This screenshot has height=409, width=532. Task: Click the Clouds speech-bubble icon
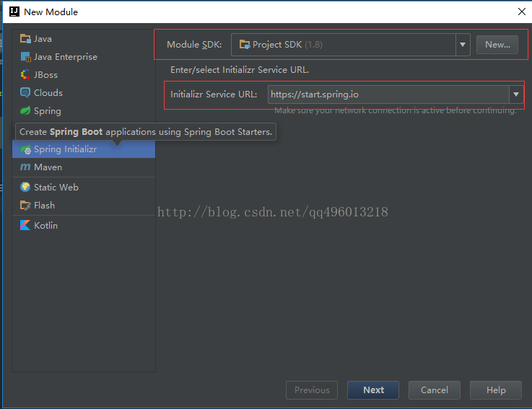pos(25,92)
